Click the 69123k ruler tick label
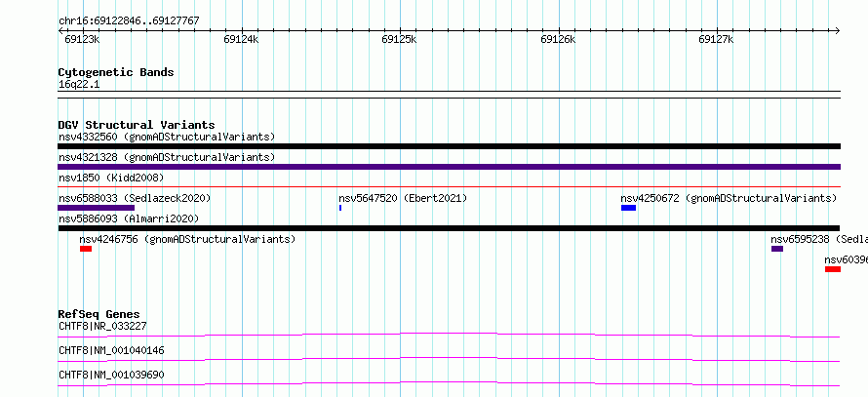 [82, 39]
